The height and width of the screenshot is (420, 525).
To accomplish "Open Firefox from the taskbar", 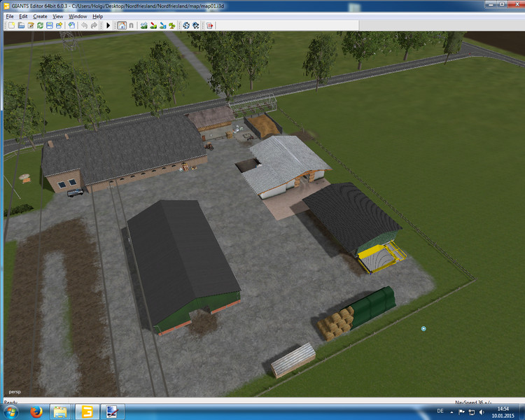I will pyautogui.click(x=35, y=412).
